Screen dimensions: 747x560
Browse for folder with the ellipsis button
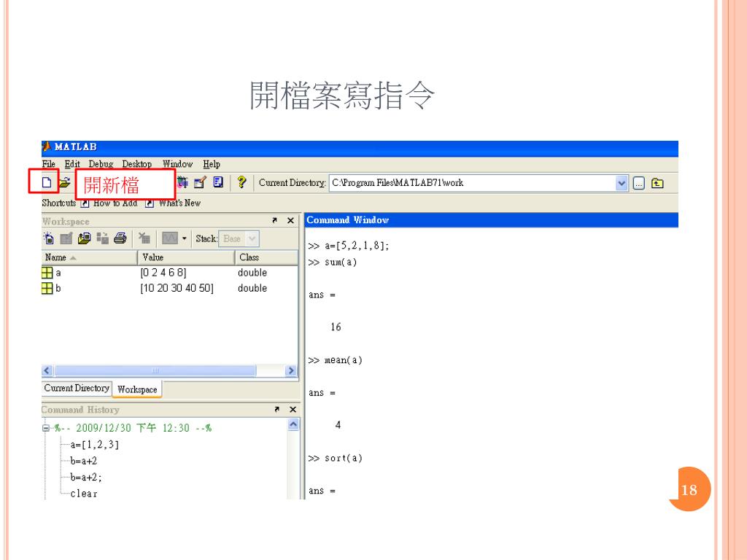click(x=639, y=183)
